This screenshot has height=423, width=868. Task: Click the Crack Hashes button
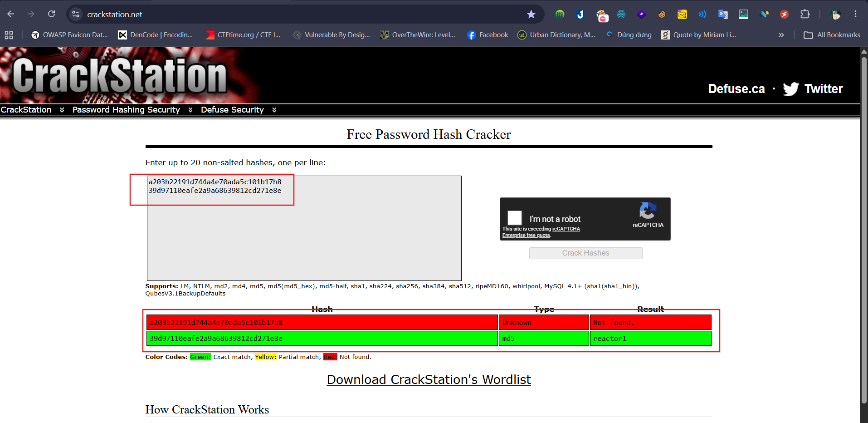pyautogui.click(x=585, y=253)
